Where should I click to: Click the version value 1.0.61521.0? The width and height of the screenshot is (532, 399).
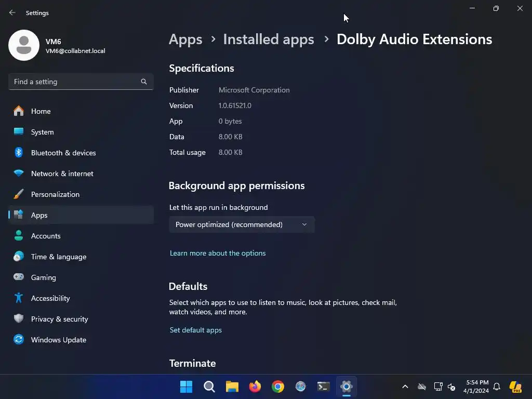point(235,105)
